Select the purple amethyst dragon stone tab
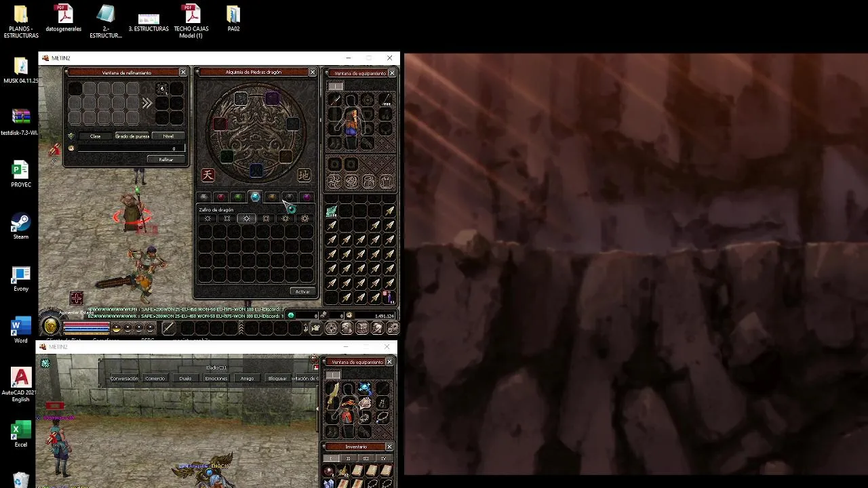Screen dimensions: 868x488 point(307,197)
